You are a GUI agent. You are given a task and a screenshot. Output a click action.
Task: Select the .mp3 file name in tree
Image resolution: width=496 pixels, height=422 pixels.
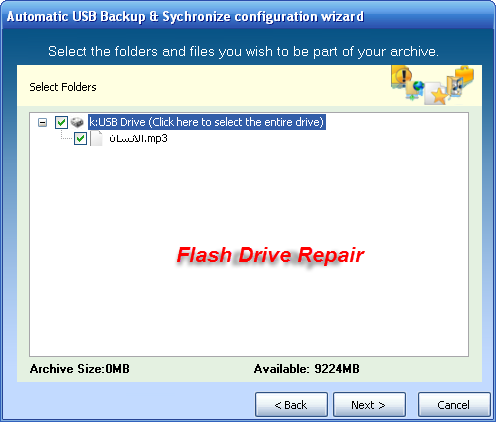click(x=138, y=138)
